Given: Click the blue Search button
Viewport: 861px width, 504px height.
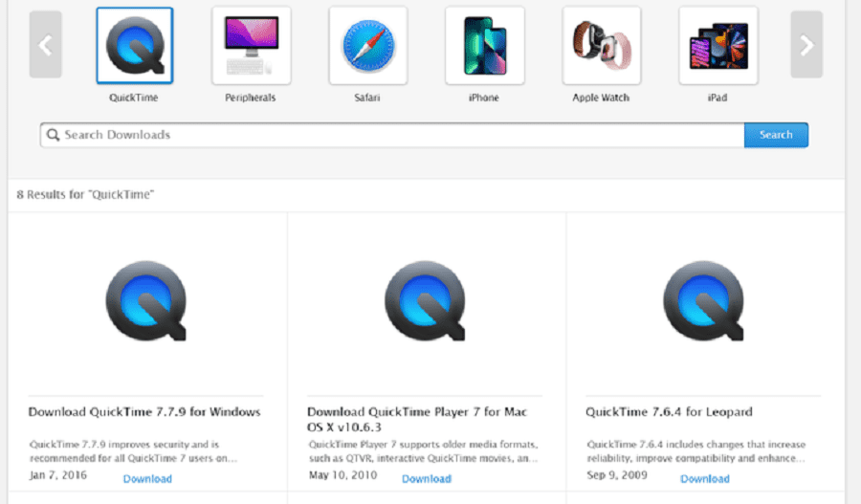Looking at the screenshot, I should (776, 135).
